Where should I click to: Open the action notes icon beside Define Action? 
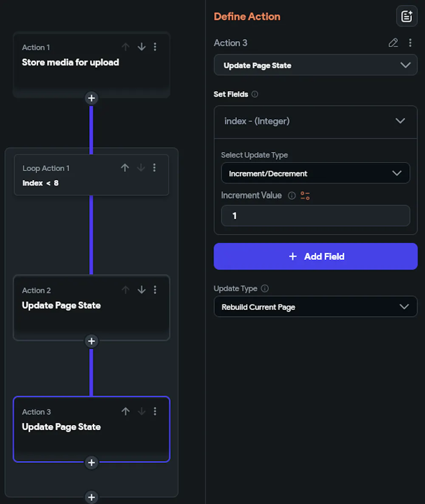click(407, 16)
